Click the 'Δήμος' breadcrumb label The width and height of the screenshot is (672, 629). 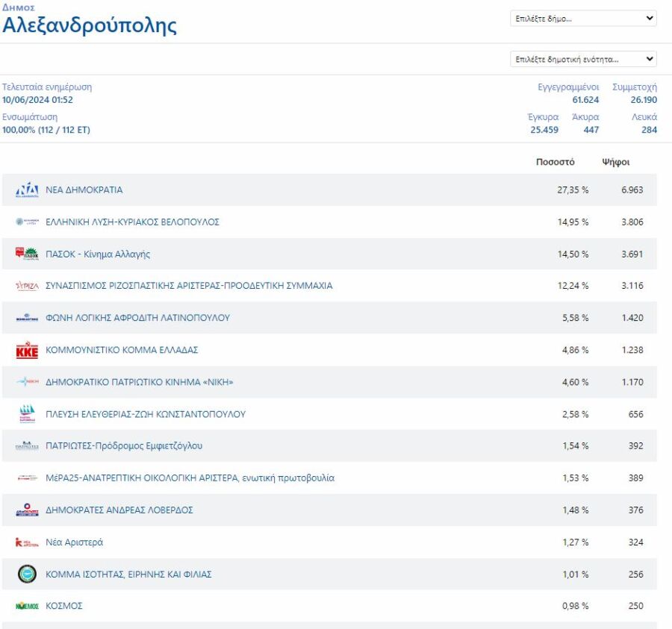(18, 7)
